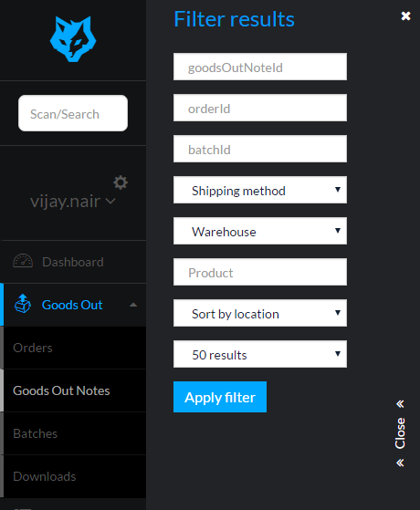Open the Downloads menu item
Viewport: 420px width, 510px height.
[75, 476]
